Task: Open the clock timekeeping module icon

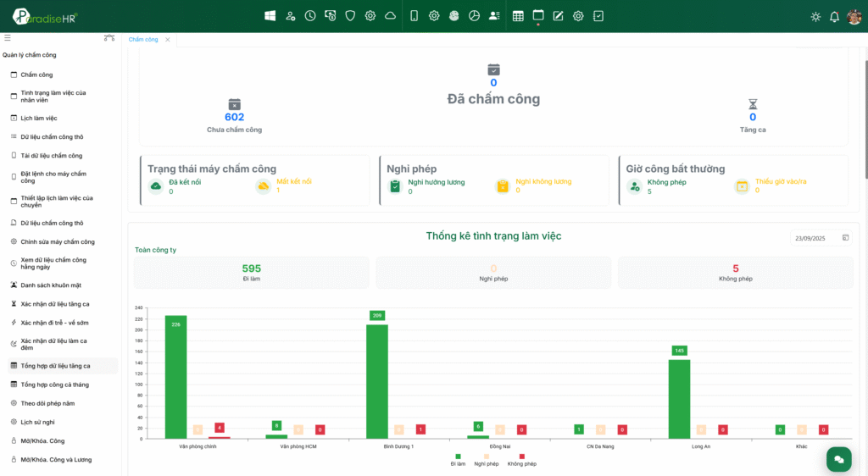Action: click(310, 16)
